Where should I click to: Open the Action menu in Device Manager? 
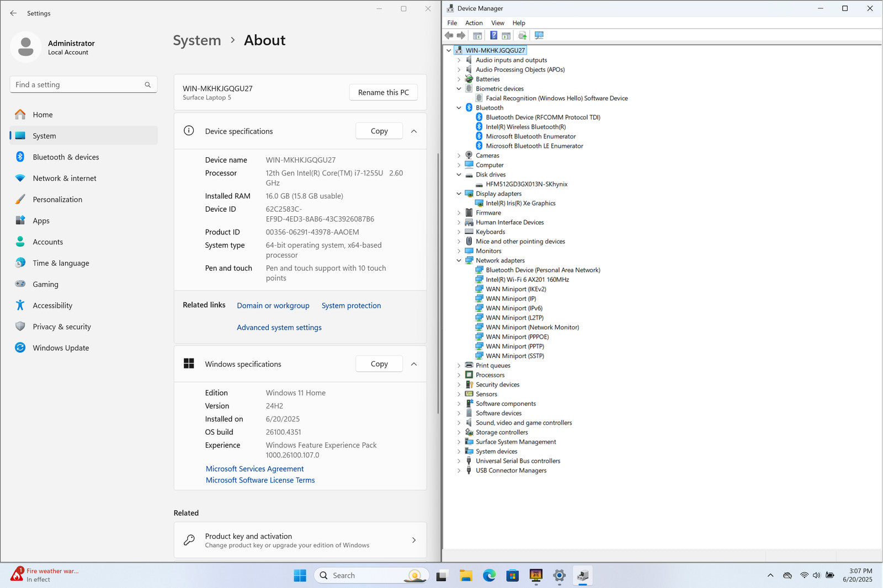click(474, 23)
